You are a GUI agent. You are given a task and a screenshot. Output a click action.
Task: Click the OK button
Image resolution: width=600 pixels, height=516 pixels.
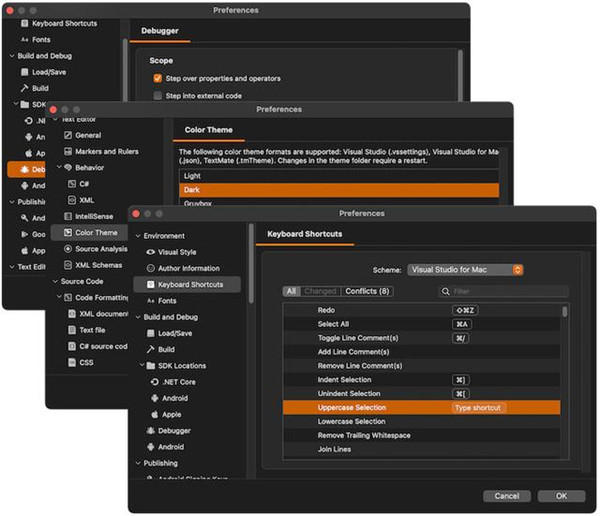(561, 495)
